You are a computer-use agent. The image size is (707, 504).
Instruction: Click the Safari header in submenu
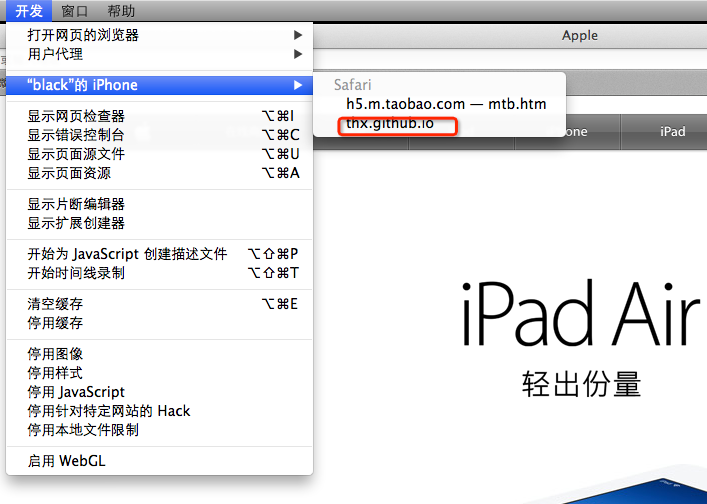coord(353,85)
